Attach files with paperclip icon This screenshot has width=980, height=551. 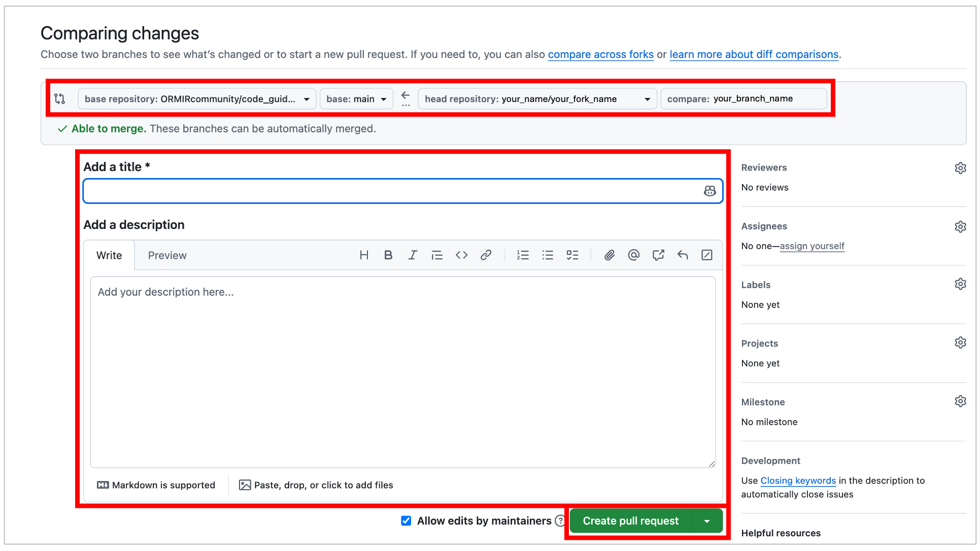610,255
